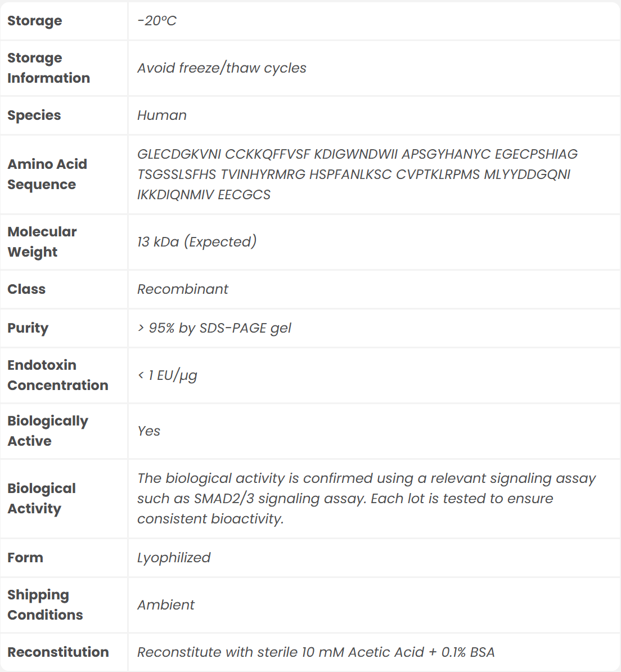Click the '> 95% by SDS-PAGE gel' text
This screenshot has width=621, height=672.
pos(214,328)
